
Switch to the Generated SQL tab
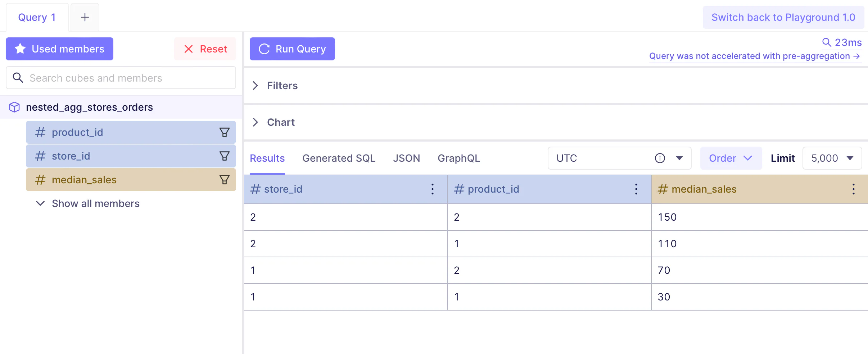tap(339, 158)
